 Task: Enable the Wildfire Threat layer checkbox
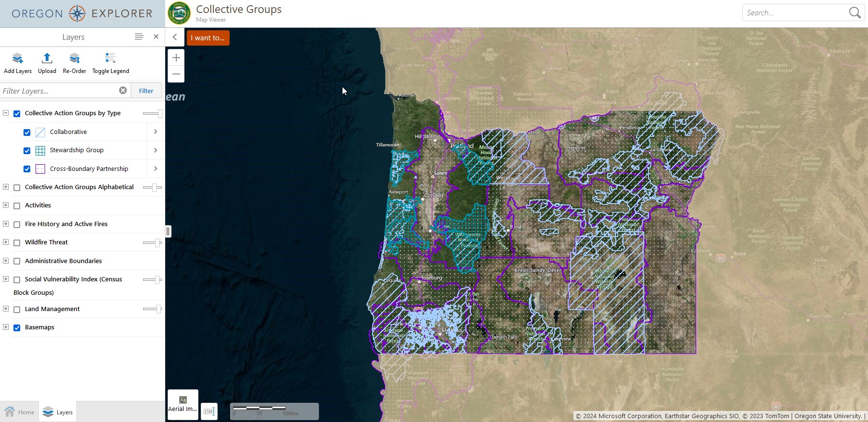pos(17,243)
